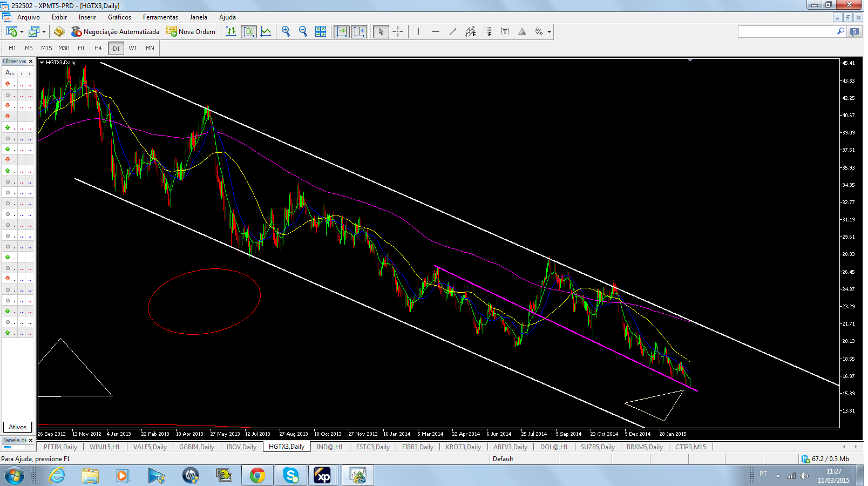Switch chart to candlestick style
This screenshot has width=868, height=486.
[x=249, y=32]
